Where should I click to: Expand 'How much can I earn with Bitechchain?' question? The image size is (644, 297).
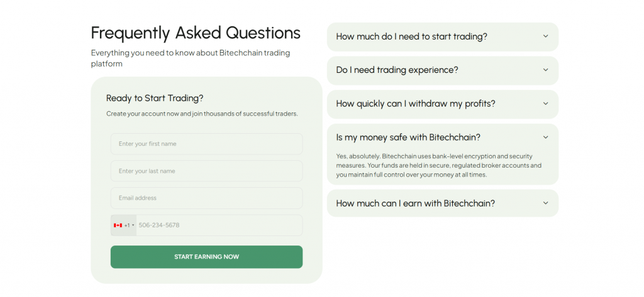point(416,203)
